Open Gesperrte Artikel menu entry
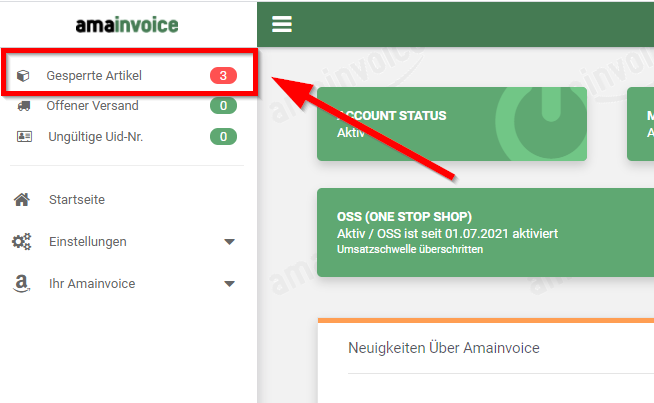 coord(127,76)
